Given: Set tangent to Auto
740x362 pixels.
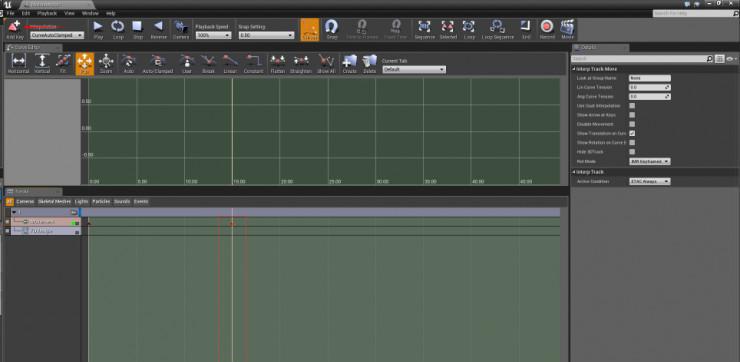Looking at the screenshot, I should (x=128, y=61).
